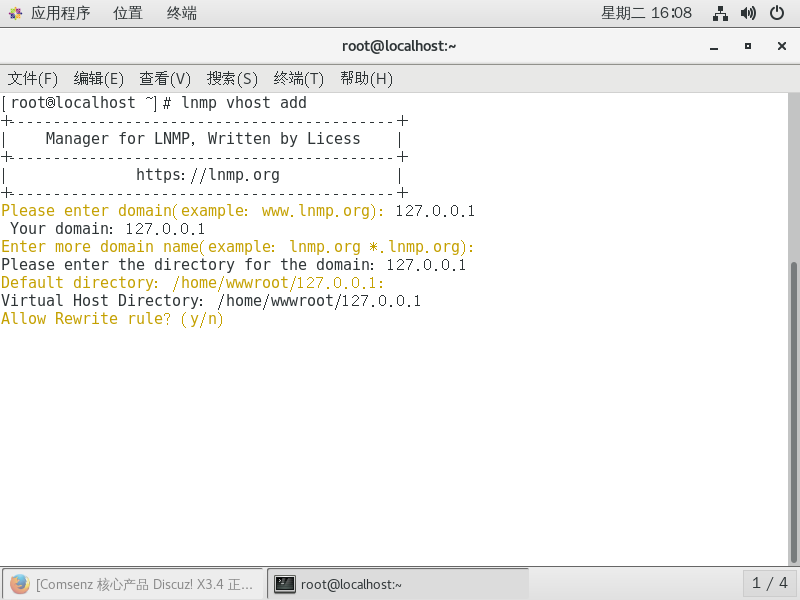
Task: Click the https://lnmp.org URL text
Action: tap(208, 175)
